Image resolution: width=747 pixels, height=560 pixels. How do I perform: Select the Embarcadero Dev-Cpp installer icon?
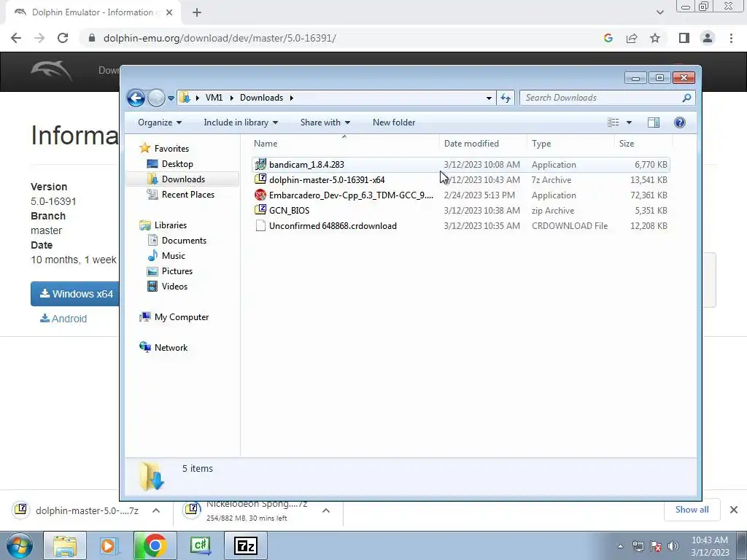coord(260,195)
